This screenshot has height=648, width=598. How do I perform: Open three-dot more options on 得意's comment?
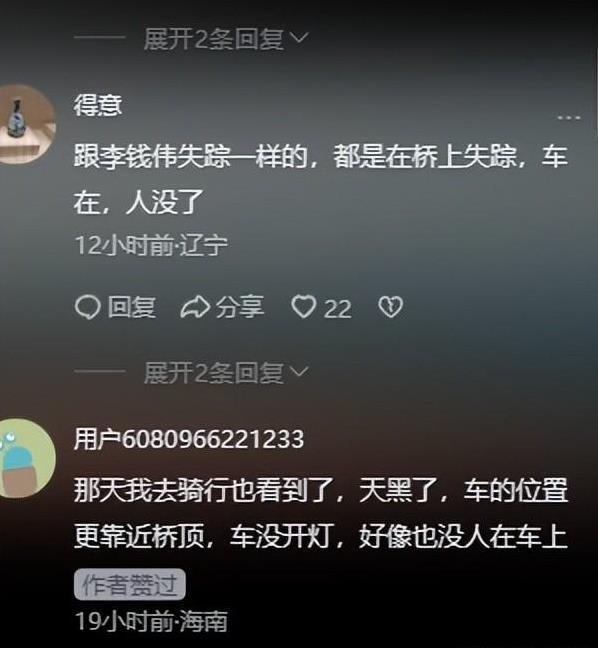[569, 118]
